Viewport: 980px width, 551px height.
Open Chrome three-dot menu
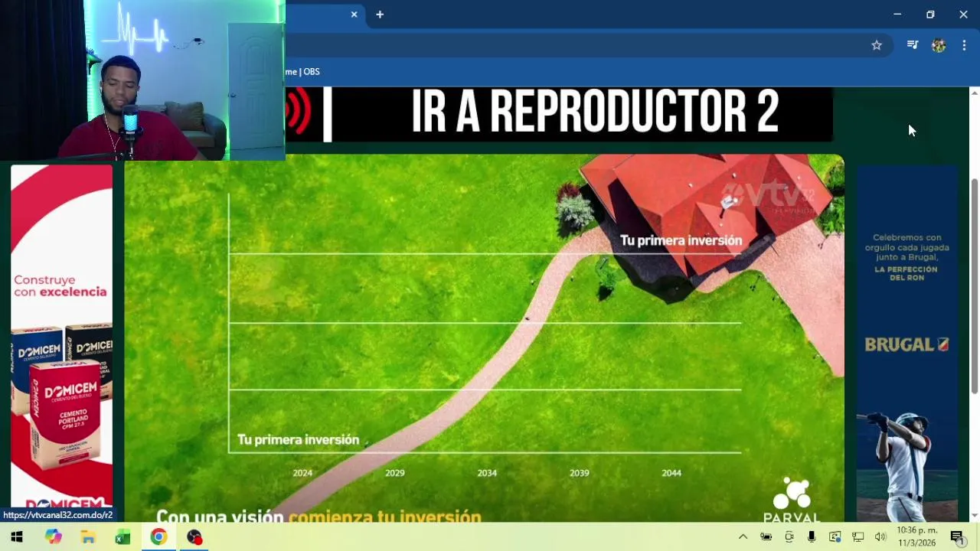[964, 45]
